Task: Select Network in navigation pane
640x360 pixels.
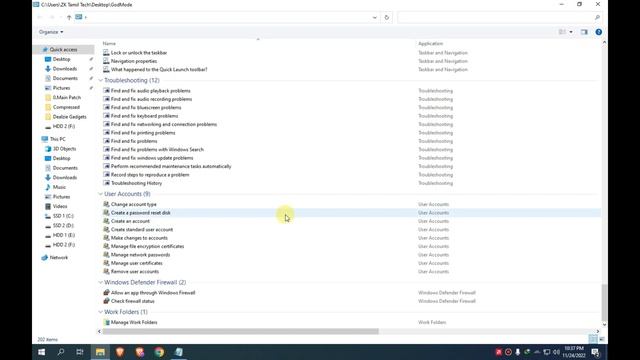Action: [58, 258]
